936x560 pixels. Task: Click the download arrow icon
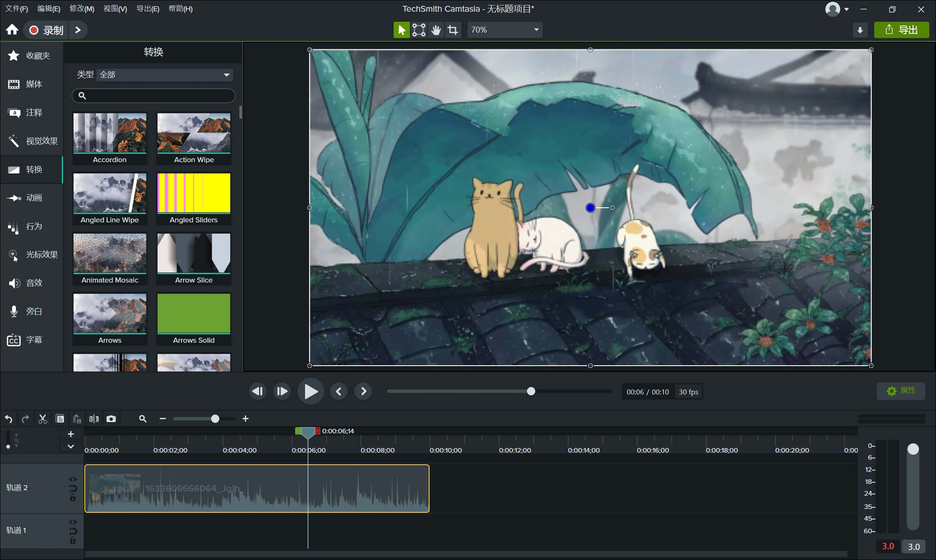pos(860,30)
